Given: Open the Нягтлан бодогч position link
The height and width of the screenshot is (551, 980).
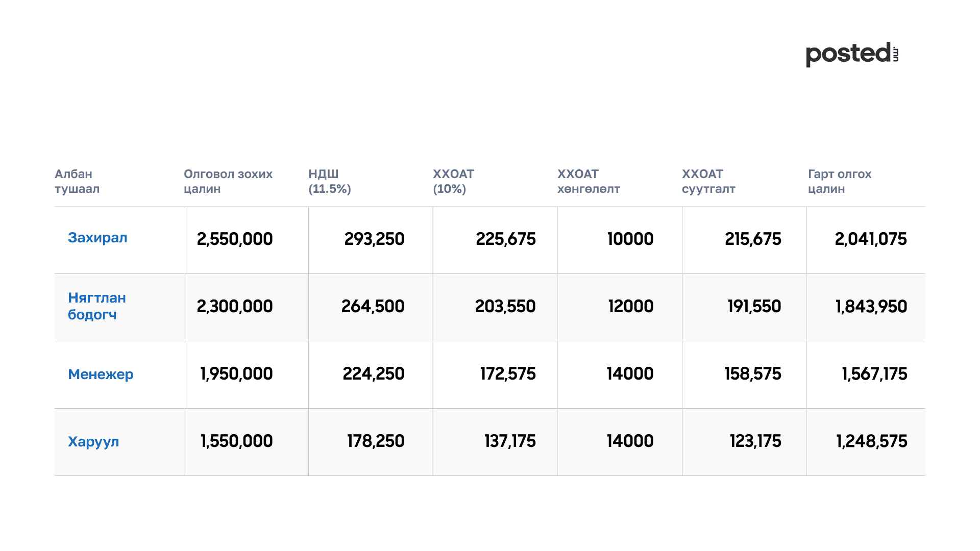Looking at the screenshot, I should pyautogui.click(x=97, y=306).
